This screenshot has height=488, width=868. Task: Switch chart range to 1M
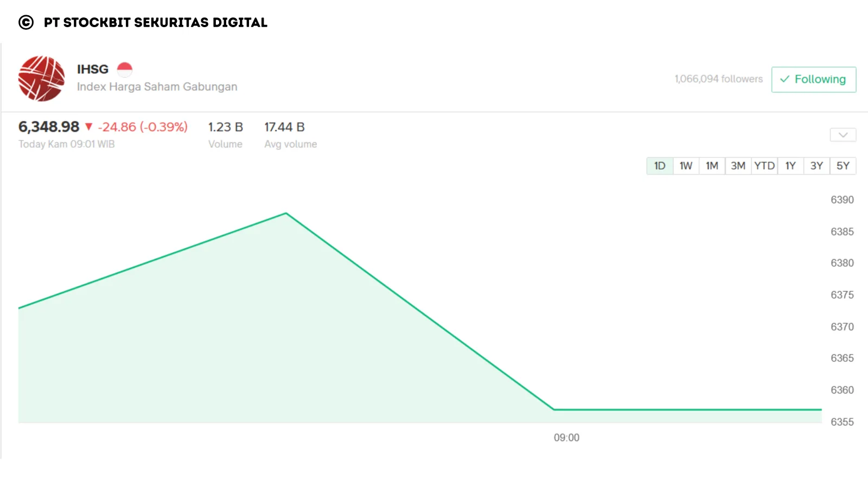point(712,166)
